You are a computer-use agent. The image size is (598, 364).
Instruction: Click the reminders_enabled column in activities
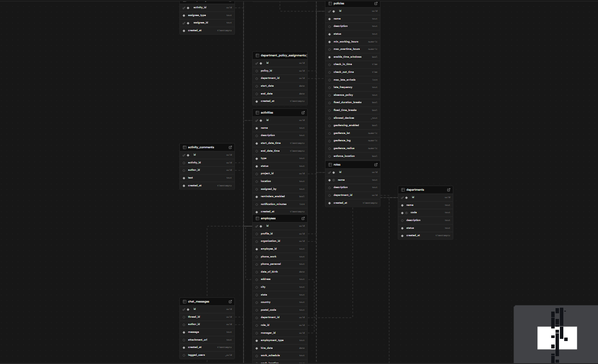[x=280, y=196]
